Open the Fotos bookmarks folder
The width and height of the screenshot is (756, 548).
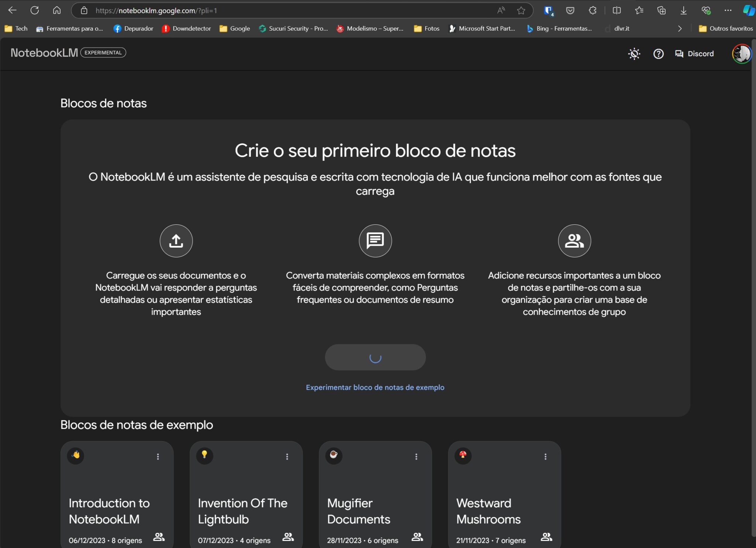[427, 28]
